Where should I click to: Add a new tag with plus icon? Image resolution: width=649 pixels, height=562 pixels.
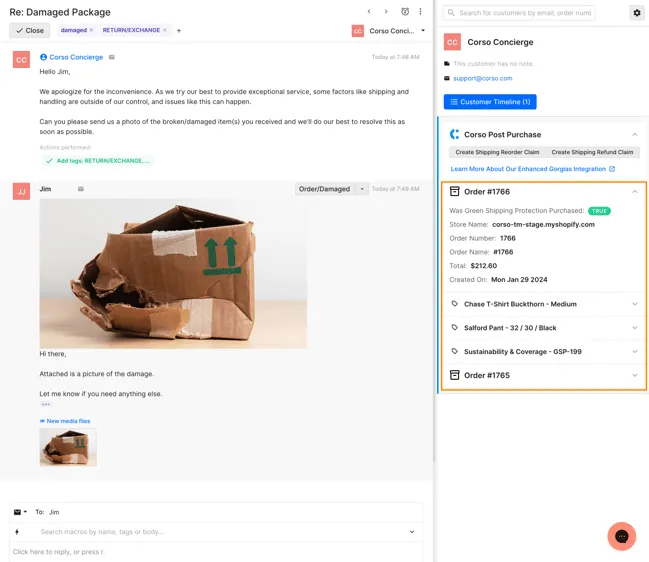(179, 31)
